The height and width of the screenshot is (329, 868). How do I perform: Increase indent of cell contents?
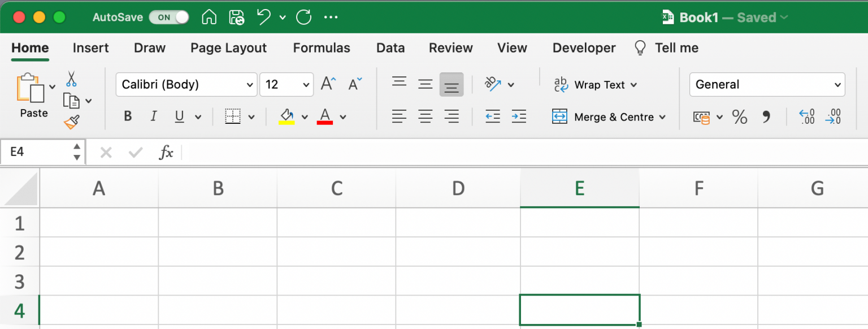[519, 116]
